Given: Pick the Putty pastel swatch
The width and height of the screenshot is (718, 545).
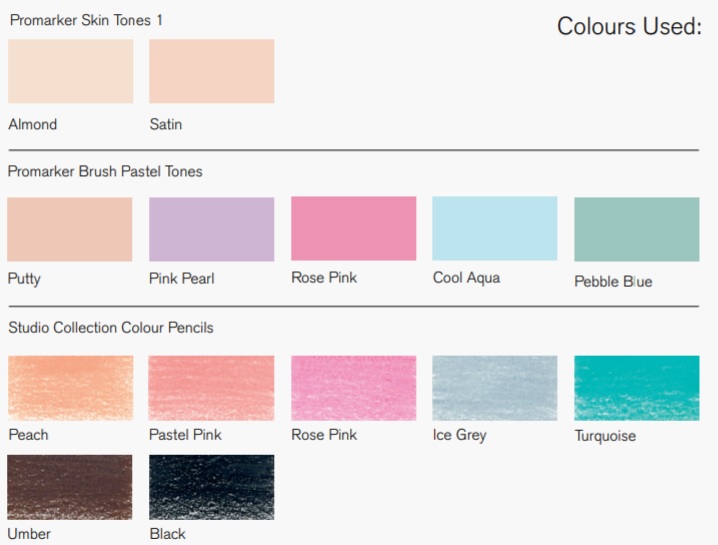Looking at the screenshot, I should [x=70, y=229].
